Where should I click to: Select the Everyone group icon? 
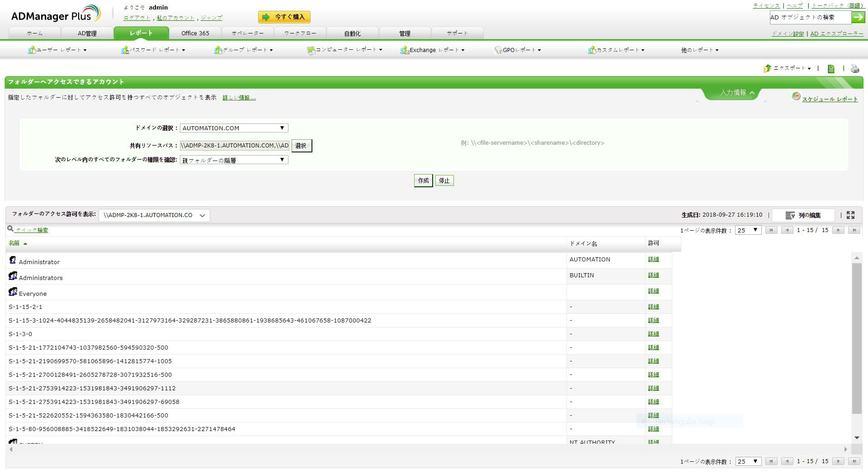pyautogui.click(x=12, y=292)
